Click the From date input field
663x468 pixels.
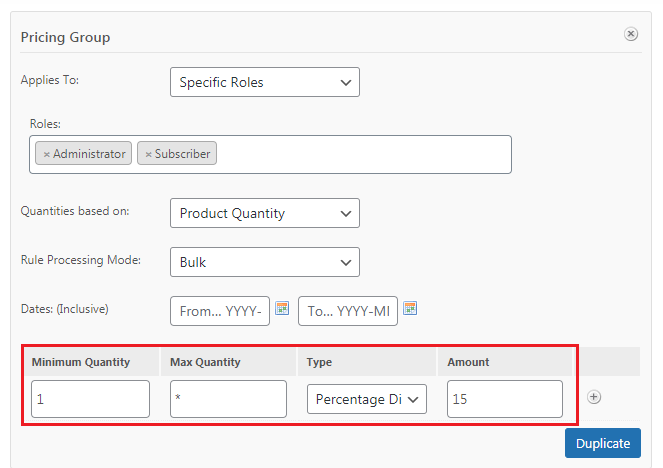point(220,311)
